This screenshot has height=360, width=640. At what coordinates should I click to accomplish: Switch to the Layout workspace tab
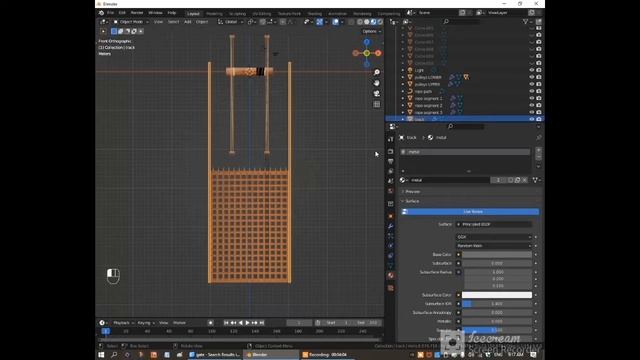coord(193,13)
